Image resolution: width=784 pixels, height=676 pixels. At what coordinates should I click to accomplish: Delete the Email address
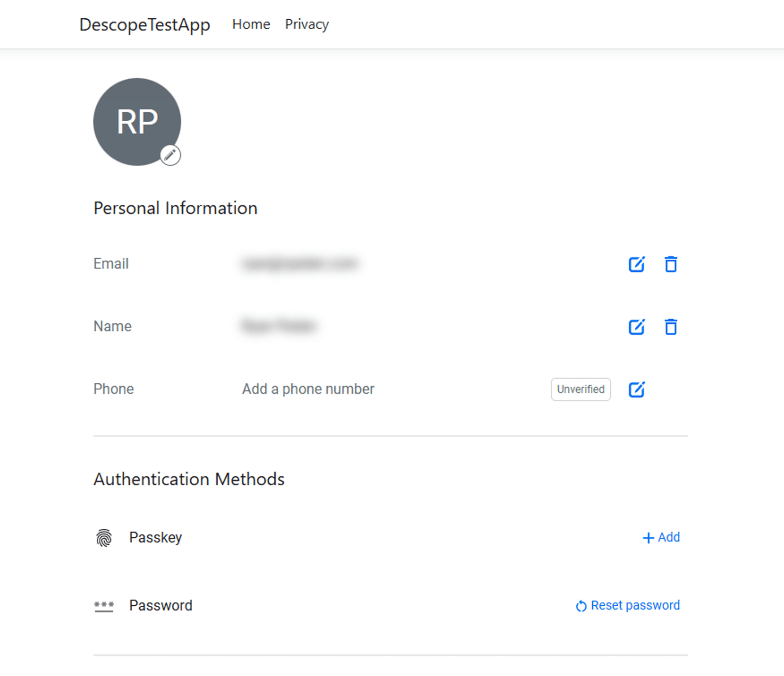pyautogui.click(x=671, y=264)
